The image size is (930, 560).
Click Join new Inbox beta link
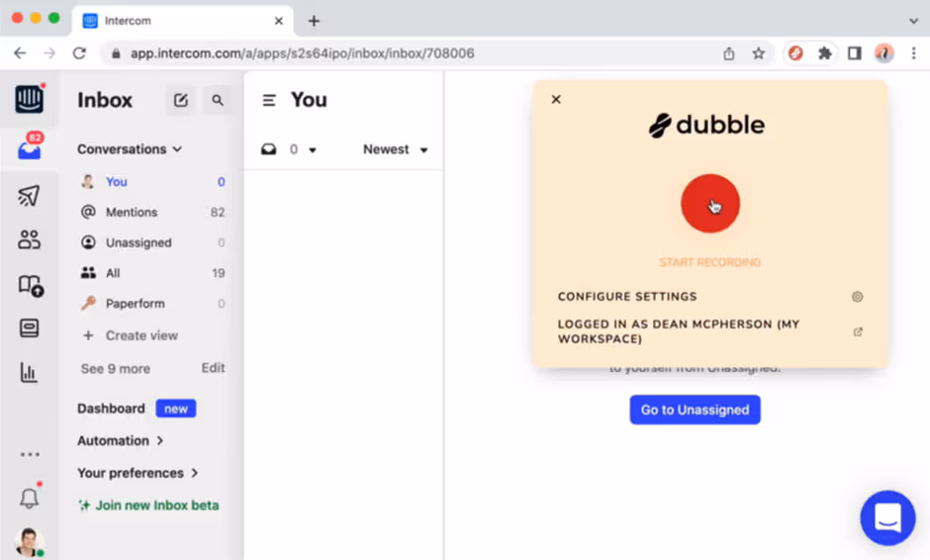click(x=148, y=506)
